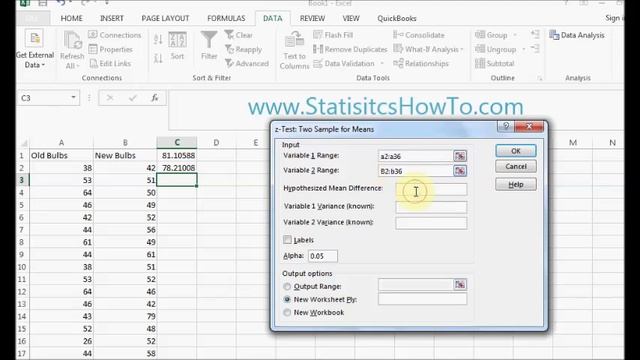
Task: Reapply the filter
Action: 243,49
